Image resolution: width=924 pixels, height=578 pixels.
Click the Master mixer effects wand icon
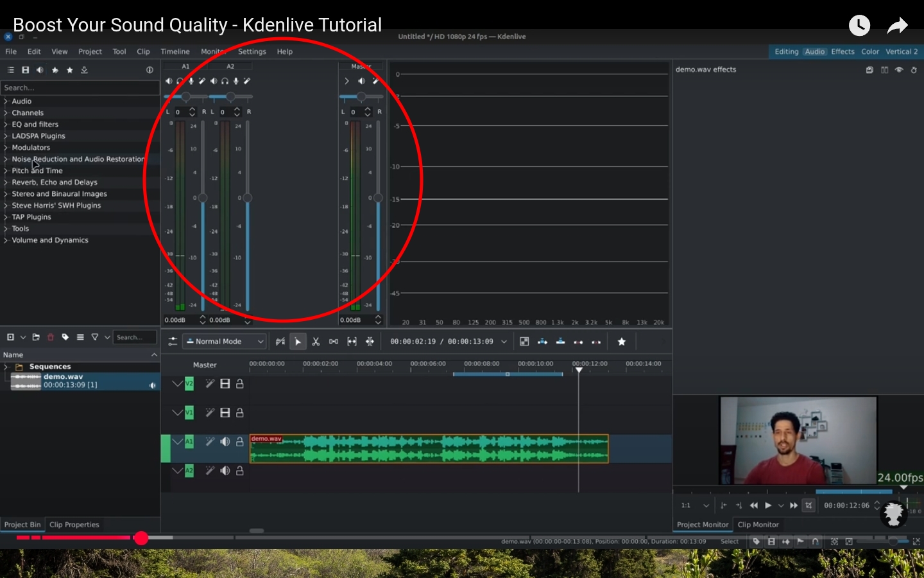tap(376, 81)
